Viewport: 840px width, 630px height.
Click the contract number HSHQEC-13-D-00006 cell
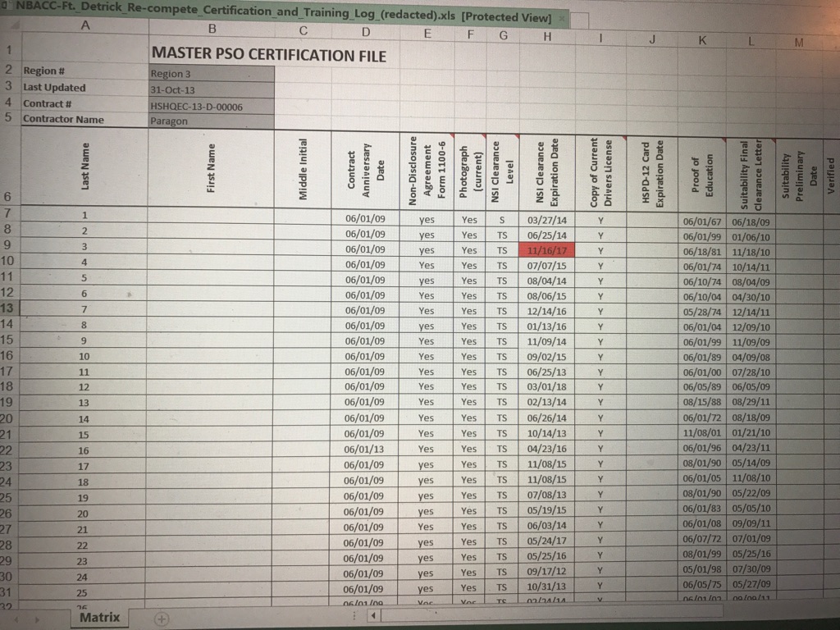click(212, 106)
